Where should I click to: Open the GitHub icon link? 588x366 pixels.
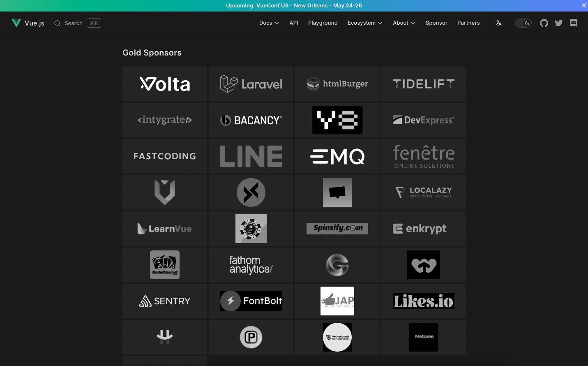click(x=544, y=23)
